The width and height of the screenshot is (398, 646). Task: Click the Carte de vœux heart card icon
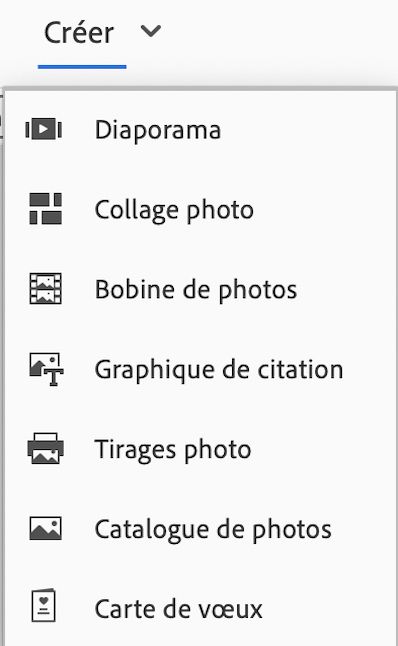(x=44, y=605)
